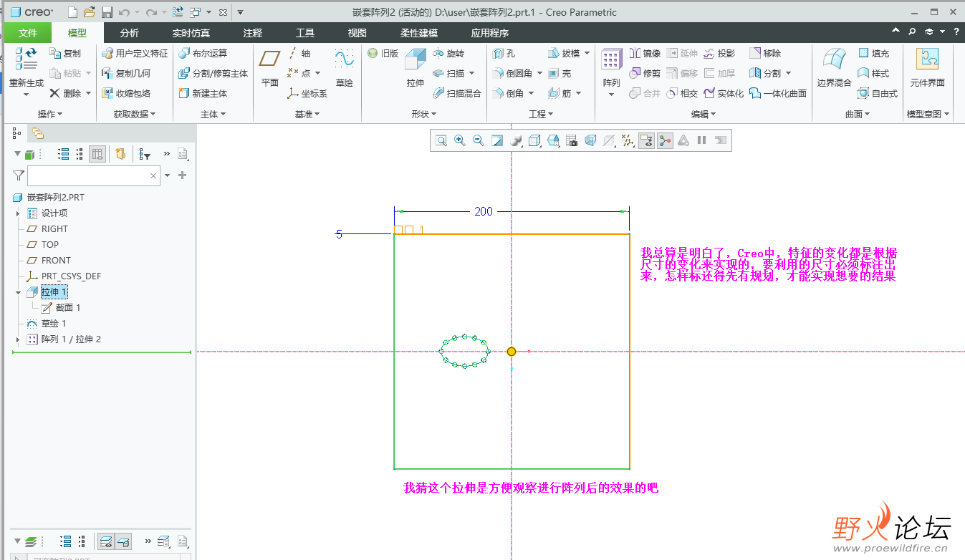Viewport: 965px width, 560px height.
Task: Select the 壳 (Shell) tool
Action: (x=560, y=73)
